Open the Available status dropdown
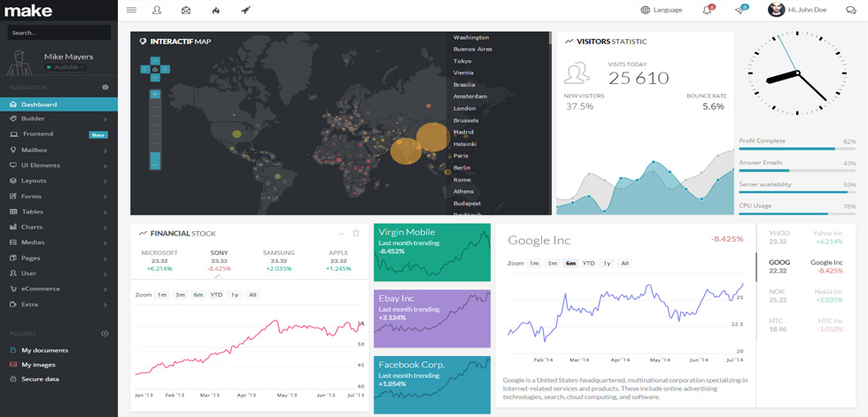The image size is (868, 417). coord(66,67)
